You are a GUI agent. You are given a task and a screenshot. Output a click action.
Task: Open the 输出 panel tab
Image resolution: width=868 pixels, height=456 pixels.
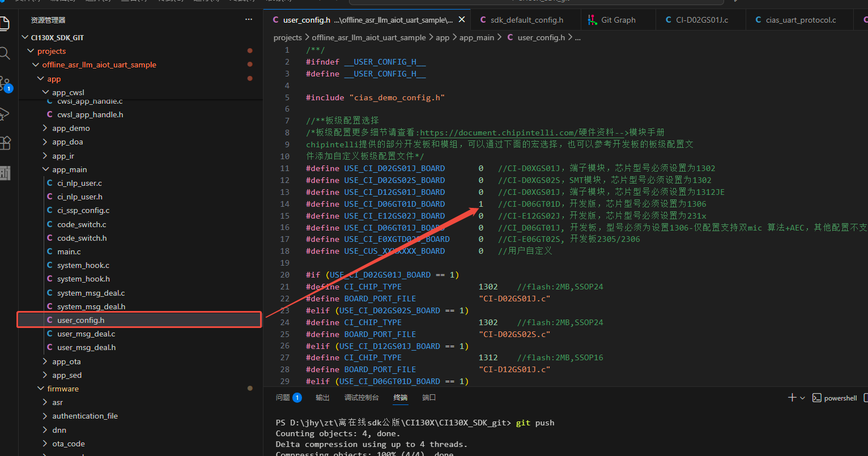pos(322,398)
